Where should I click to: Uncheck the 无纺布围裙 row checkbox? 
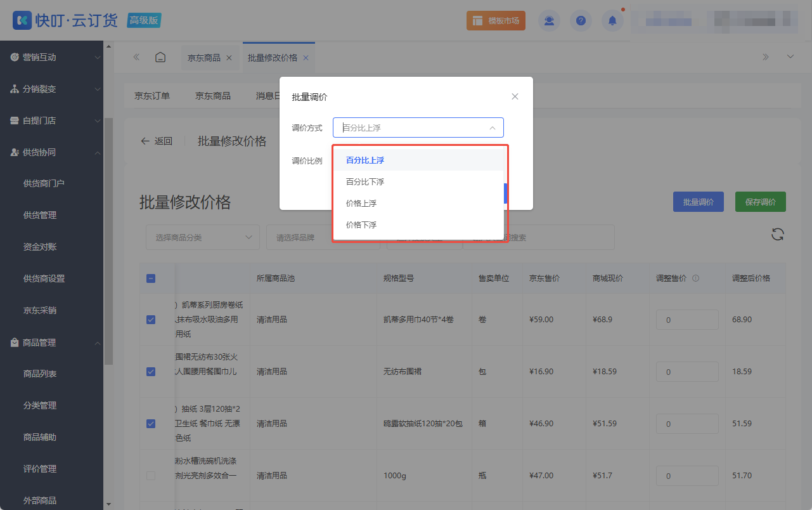151,372
